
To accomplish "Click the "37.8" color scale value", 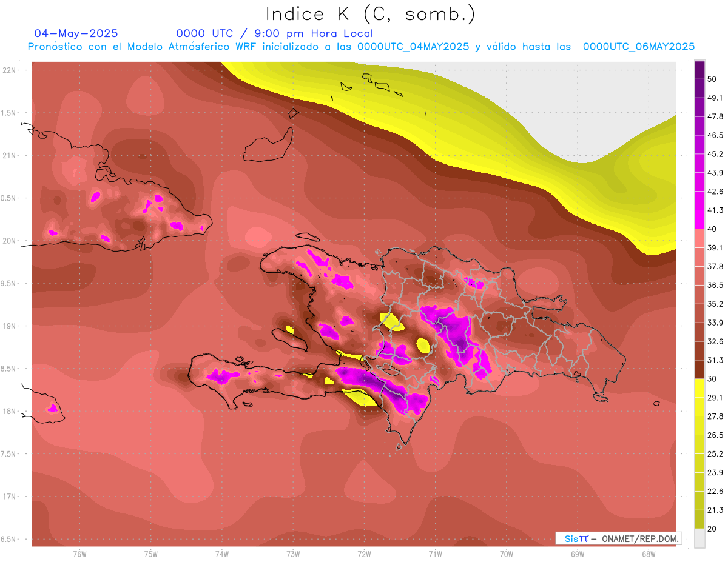I will coord(715,266).
